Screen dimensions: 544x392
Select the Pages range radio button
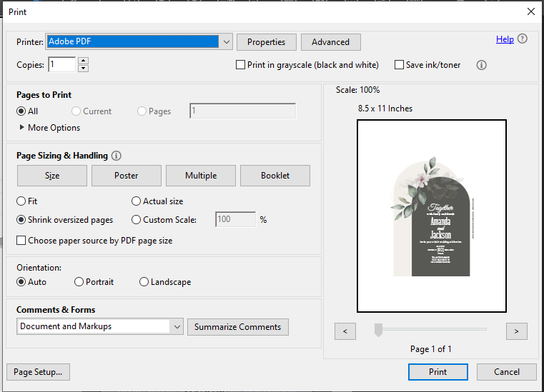tap(142, 111)
